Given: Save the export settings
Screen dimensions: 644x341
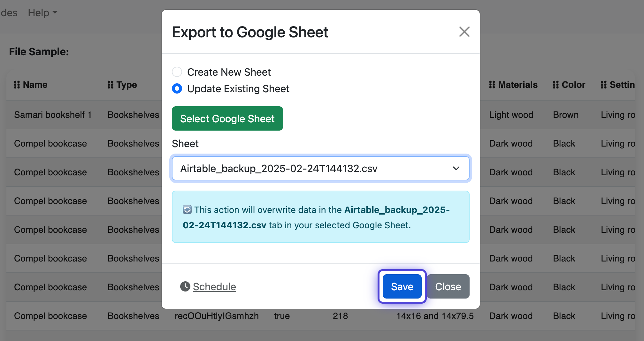Looking at the screenshot, I should tap(402, 286).
